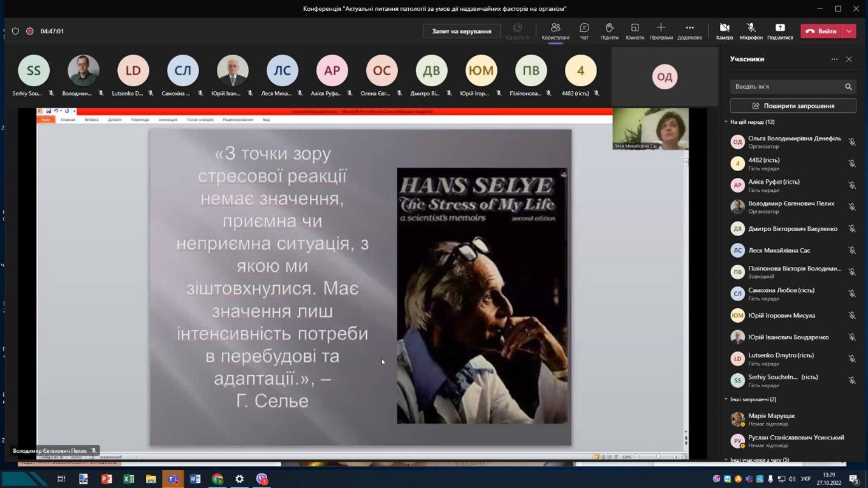
Task: Click the Programs (Програми) plus icon
Action: point(661,28)
